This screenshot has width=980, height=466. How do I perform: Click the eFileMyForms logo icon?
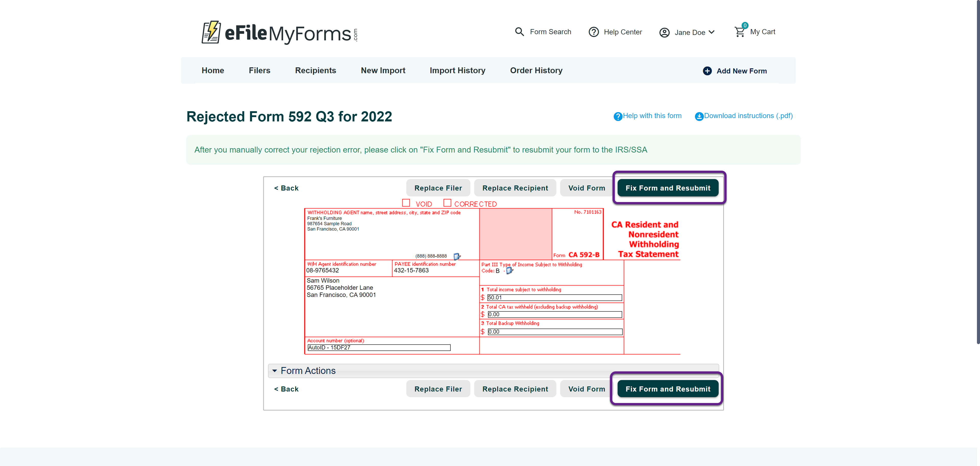[x=211, y=32]
